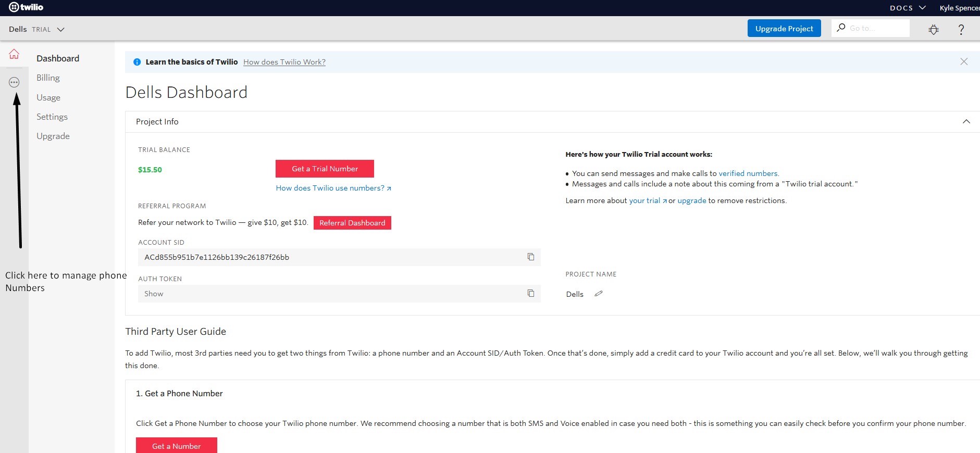980x453 pixels.
Task: Copy the Account SID to clipboard
Action: click(530, 257)
